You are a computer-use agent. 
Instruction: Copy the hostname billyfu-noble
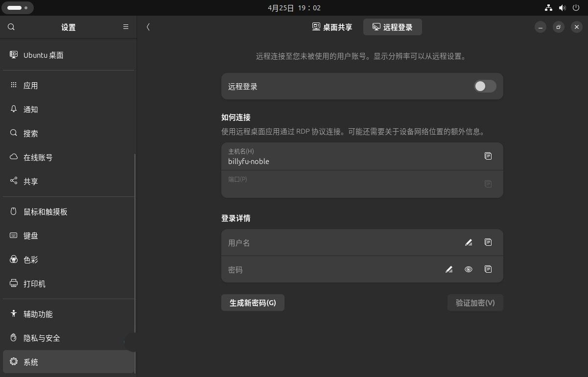[x=488, y=156]
